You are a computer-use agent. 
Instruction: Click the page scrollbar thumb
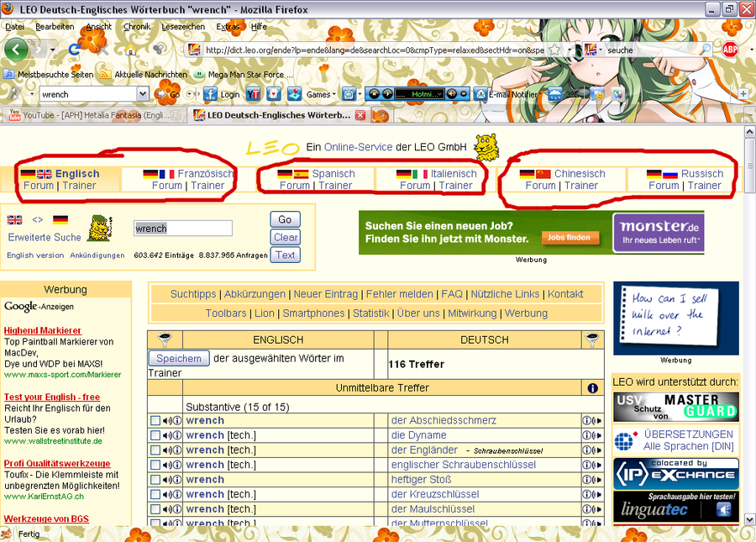click(x=750, y=164)
